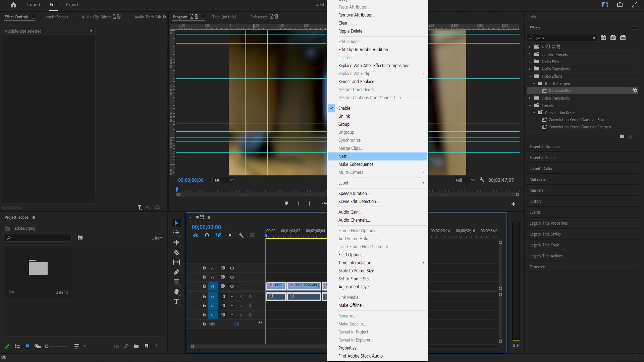The width and height of the screenshot is (644, 362).
Task: Click the Ripple Edit tool
Action: point(176,242)
